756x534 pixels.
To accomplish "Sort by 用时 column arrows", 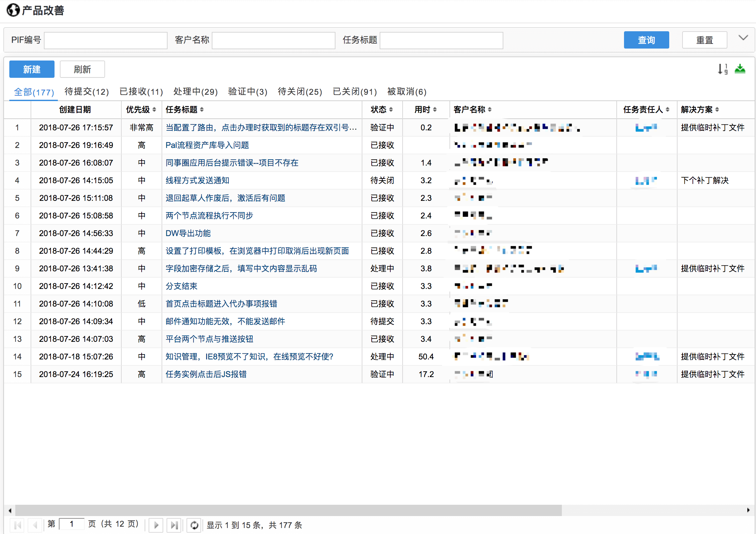I will coord(435,109).
